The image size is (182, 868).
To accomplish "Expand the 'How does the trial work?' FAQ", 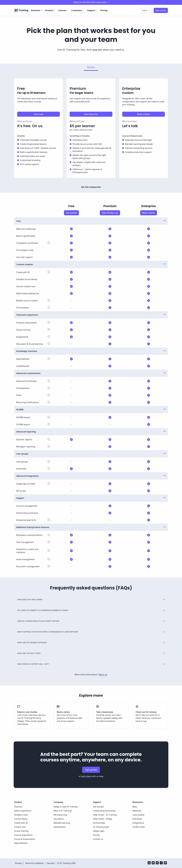I will coord(91,599).
